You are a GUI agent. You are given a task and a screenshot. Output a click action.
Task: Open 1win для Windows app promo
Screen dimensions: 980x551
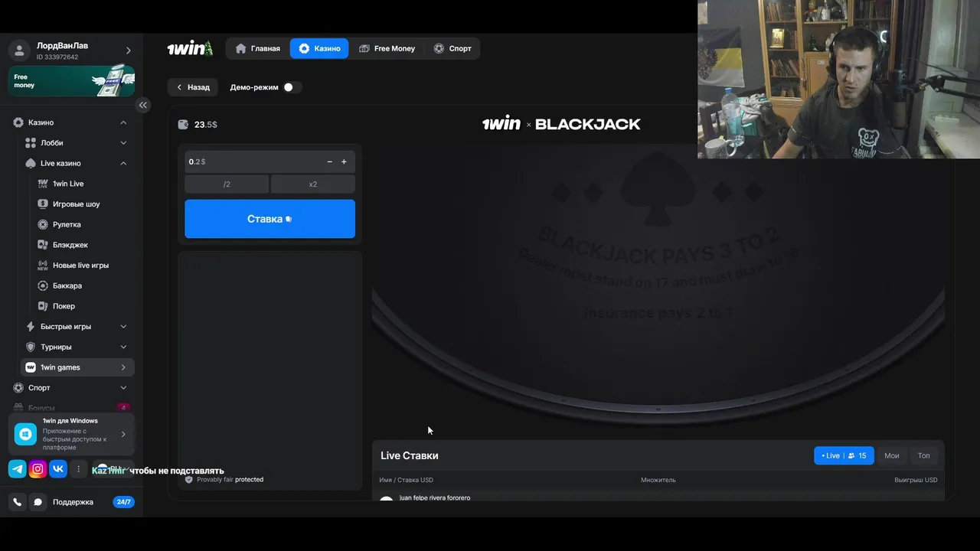tap(72, 434)
